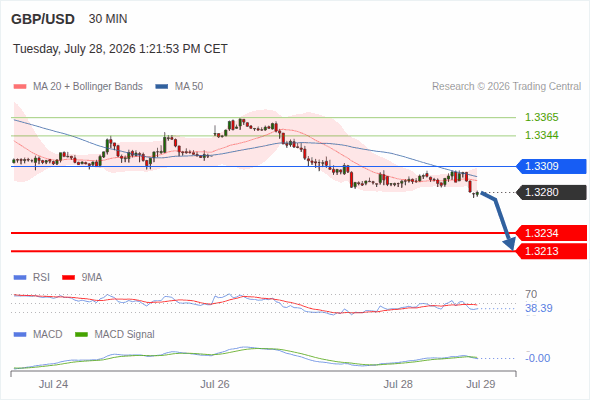Click the Jul 26 date axis marker
This screenshot has height=400, width=590.
click(215, 384)
